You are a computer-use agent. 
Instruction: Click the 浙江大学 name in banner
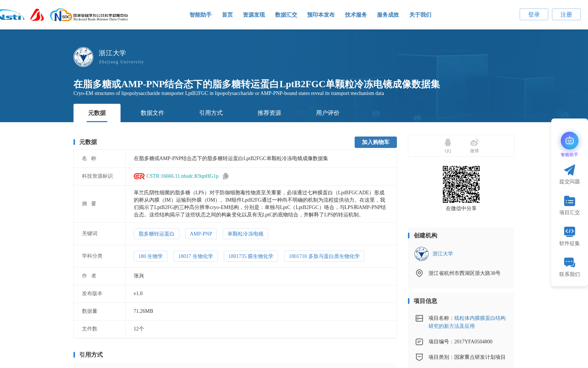(x=112, y=53)
